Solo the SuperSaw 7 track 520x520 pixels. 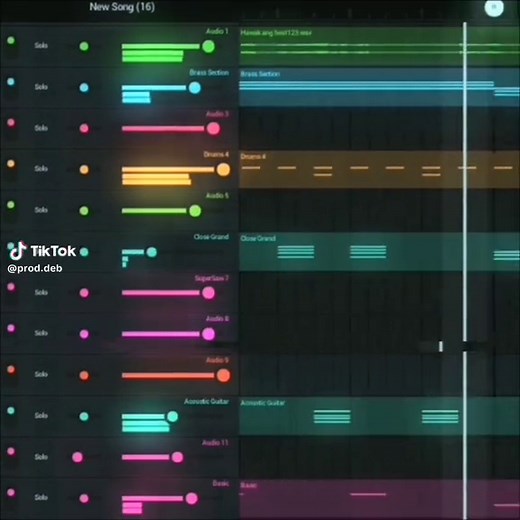[41, 292]
